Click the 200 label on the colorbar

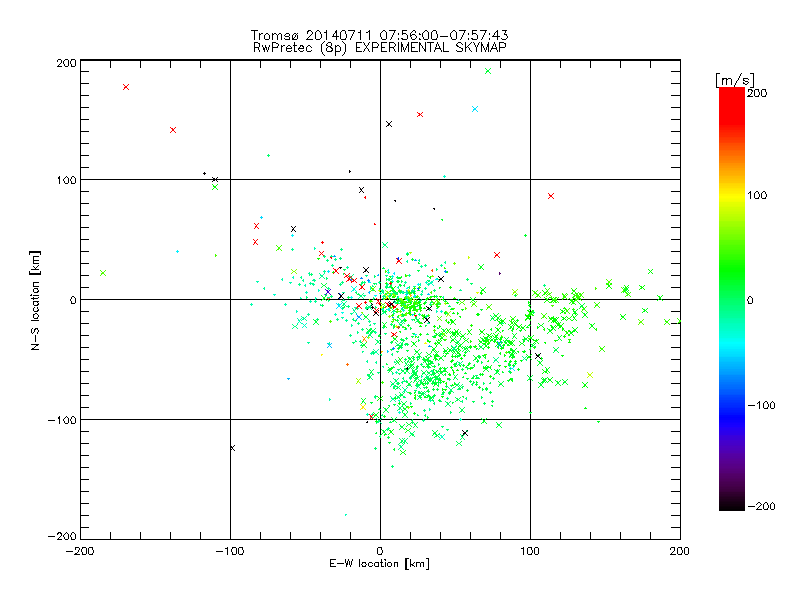[x=757, y=93]
